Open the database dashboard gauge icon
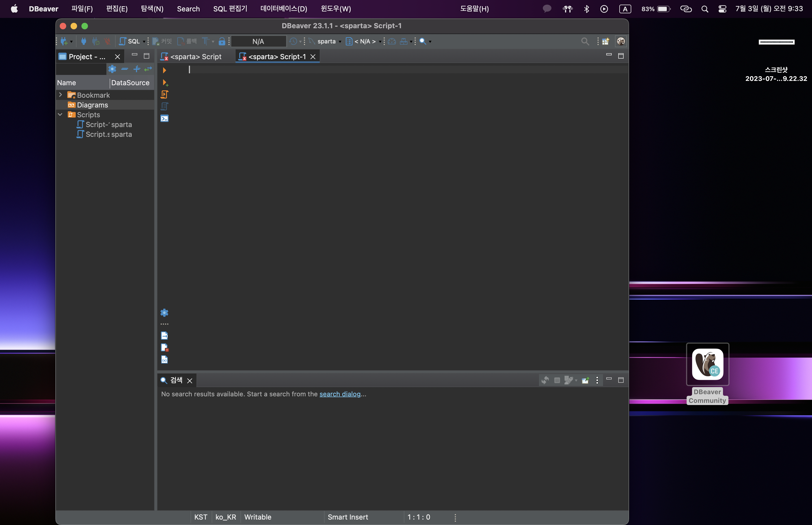This screenshot has width=812, height=525. pos(392,41)
